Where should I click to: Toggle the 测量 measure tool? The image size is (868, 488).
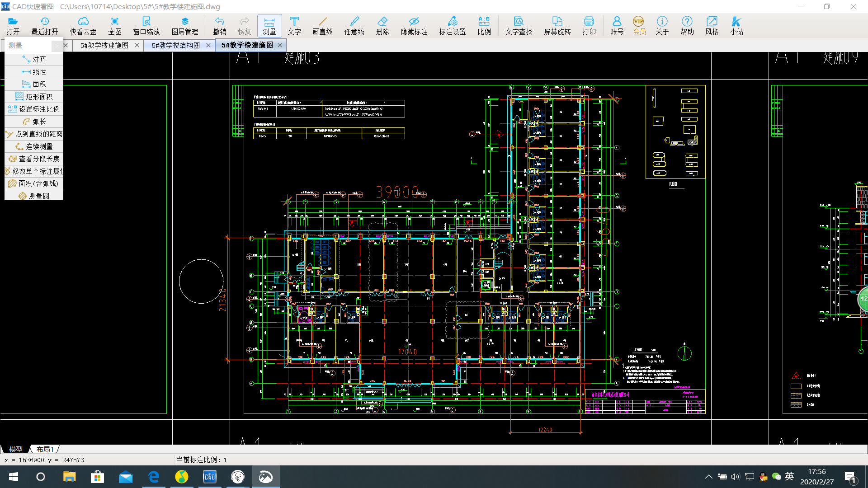(269, 26)
